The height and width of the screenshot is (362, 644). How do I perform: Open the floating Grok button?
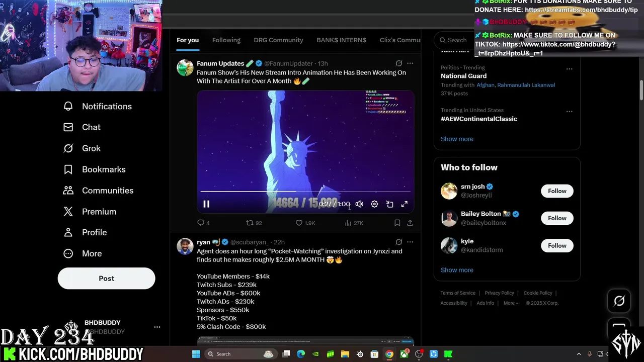pyautogui.click(x=619, y=301)
